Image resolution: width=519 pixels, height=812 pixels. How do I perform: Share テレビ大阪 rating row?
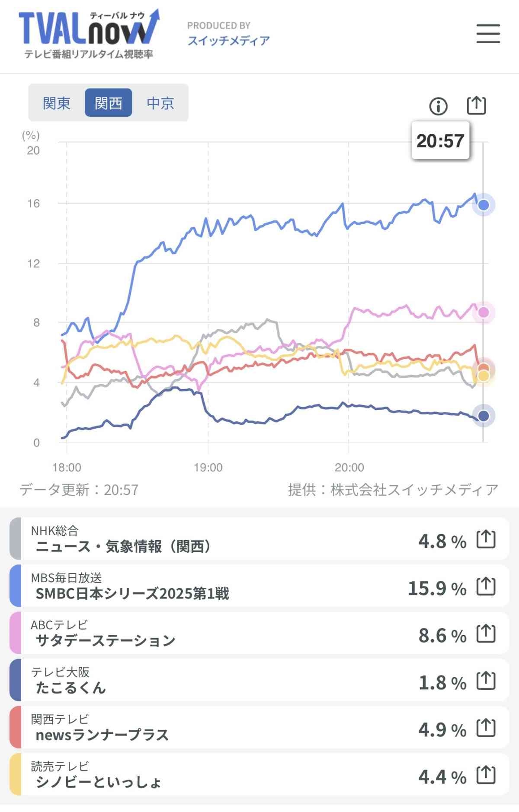pos(486,681)
